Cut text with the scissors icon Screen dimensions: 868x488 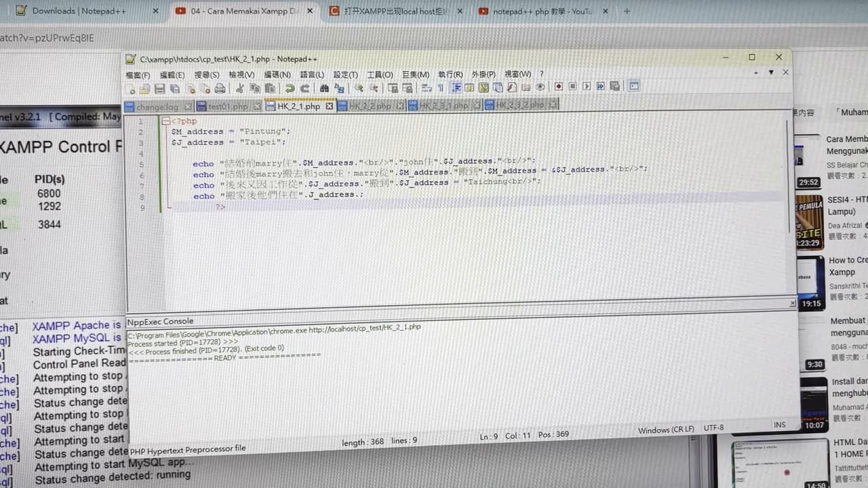[240, 88]
